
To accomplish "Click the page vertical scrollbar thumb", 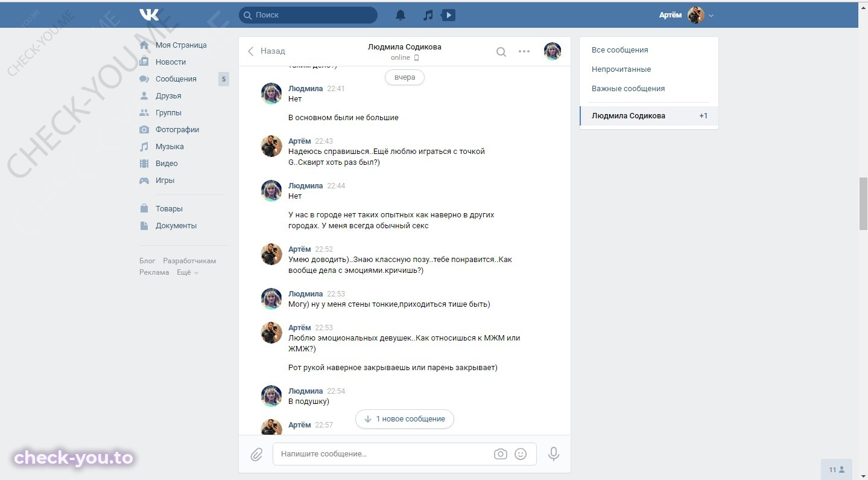I will (x=863, y=203).
